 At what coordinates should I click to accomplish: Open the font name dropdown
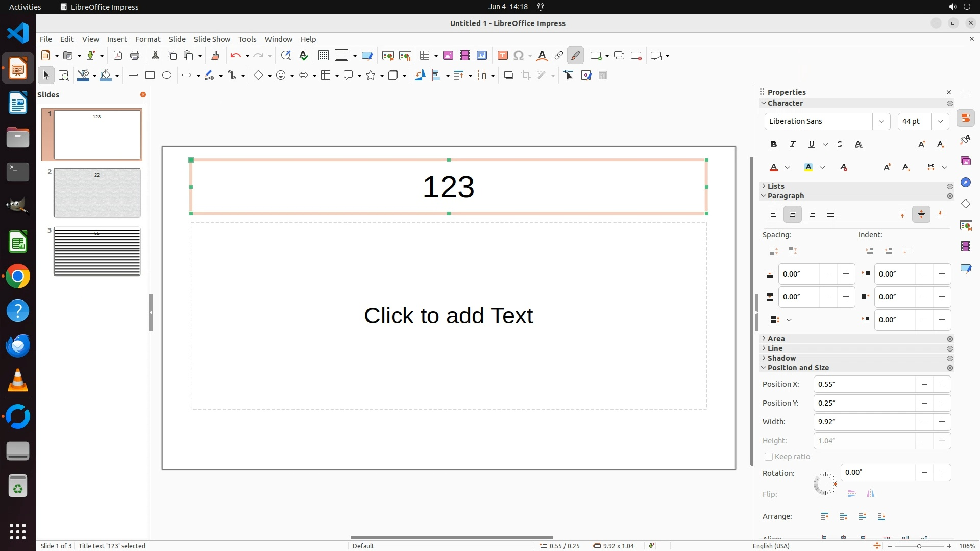(881, 121)
